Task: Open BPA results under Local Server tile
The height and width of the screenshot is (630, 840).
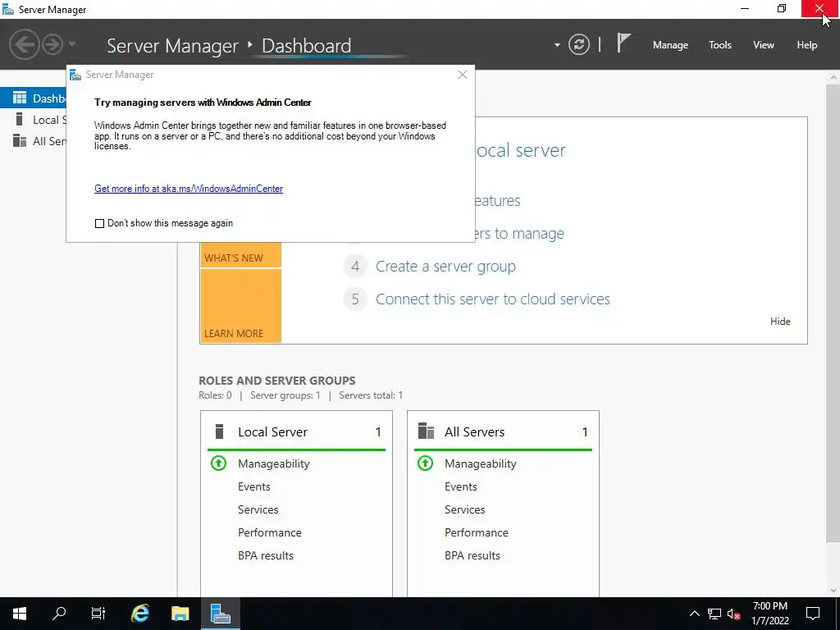Action: point(266,556)
